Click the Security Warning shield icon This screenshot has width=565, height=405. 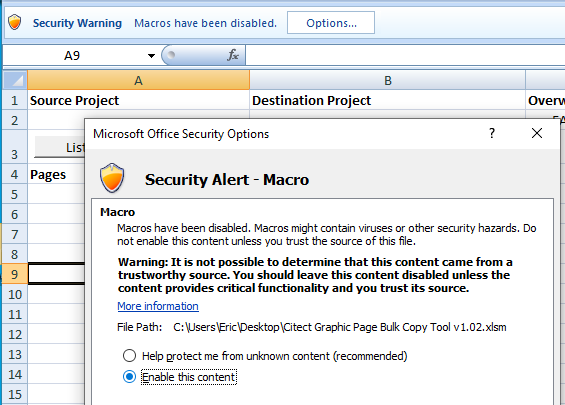[15, 22]
